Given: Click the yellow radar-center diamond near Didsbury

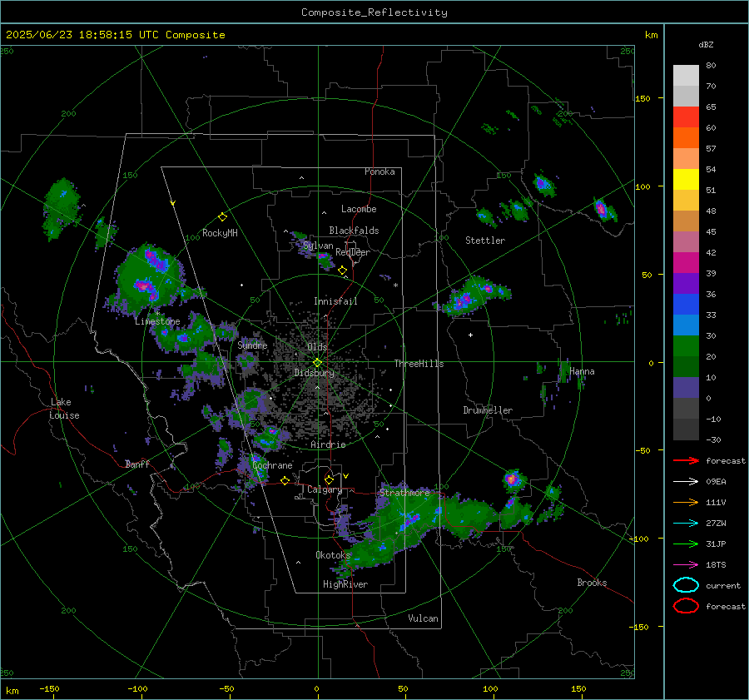Looking at the screenshot, I should coord(317,363).
